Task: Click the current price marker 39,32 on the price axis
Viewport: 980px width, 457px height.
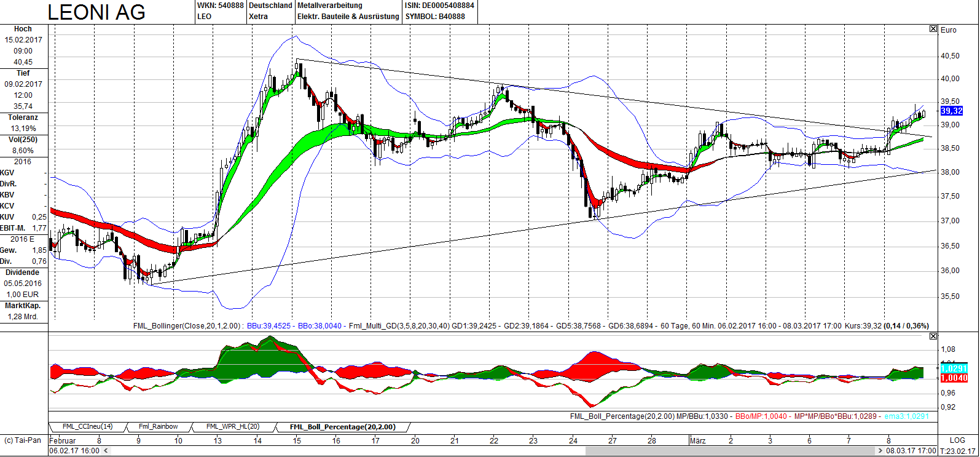Action: point(952,111)
